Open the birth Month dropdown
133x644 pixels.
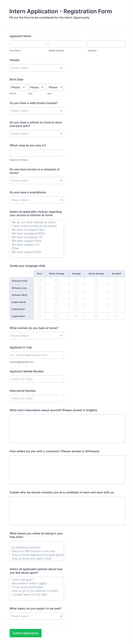click(x=18, y=87)
